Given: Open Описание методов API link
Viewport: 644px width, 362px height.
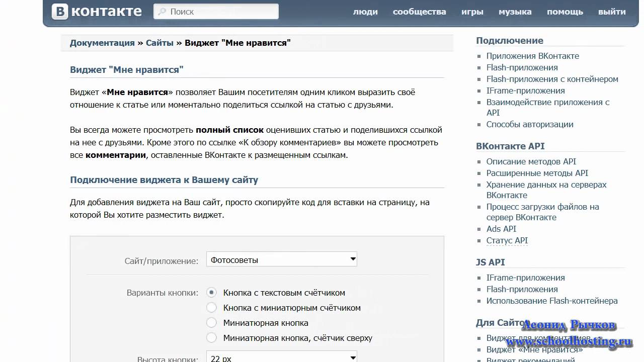Looking at the screenshot, I should 531,161.
